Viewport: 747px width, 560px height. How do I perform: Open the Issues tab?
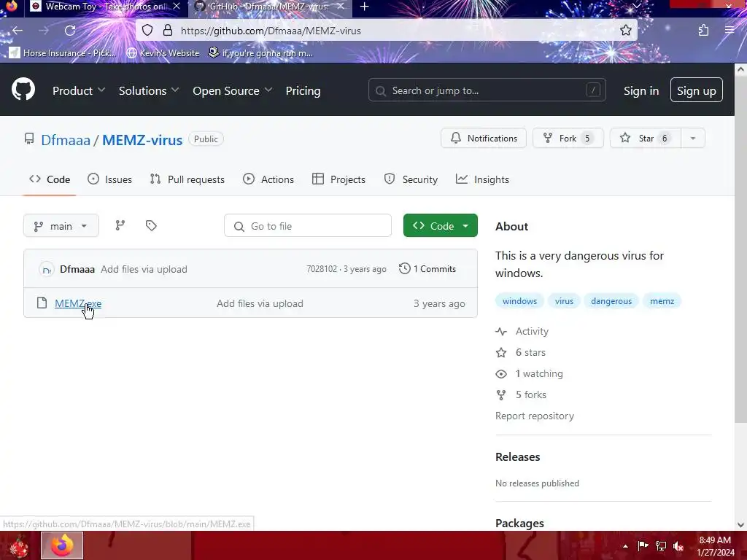click(110, 179)
